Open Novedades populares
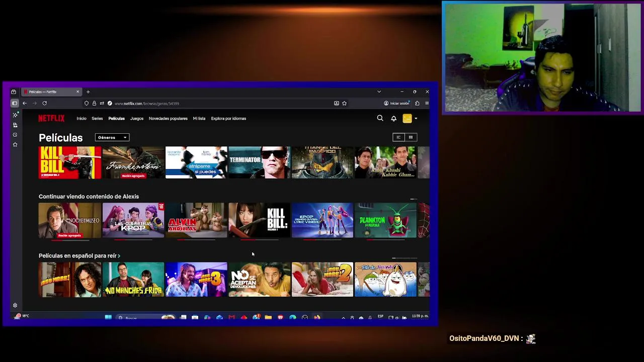This screenshot has height=362, width=644. point(168,119)
